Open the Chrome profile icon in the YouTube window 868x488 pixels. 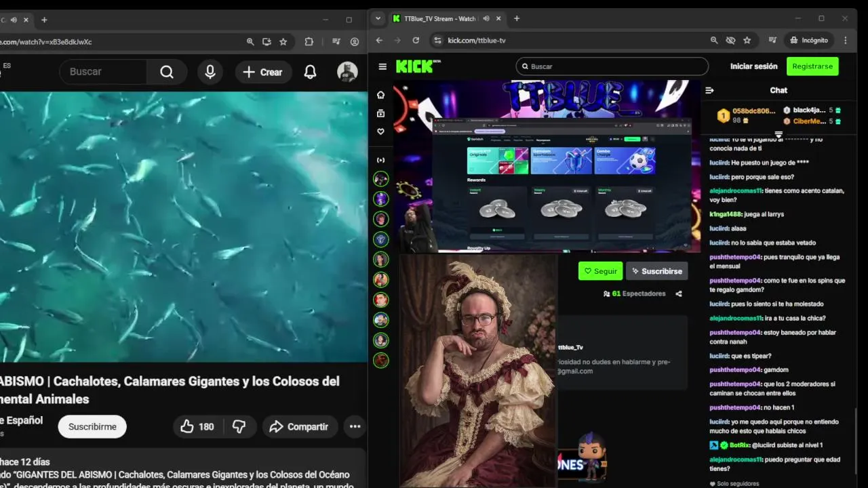[x=355, y=41]
